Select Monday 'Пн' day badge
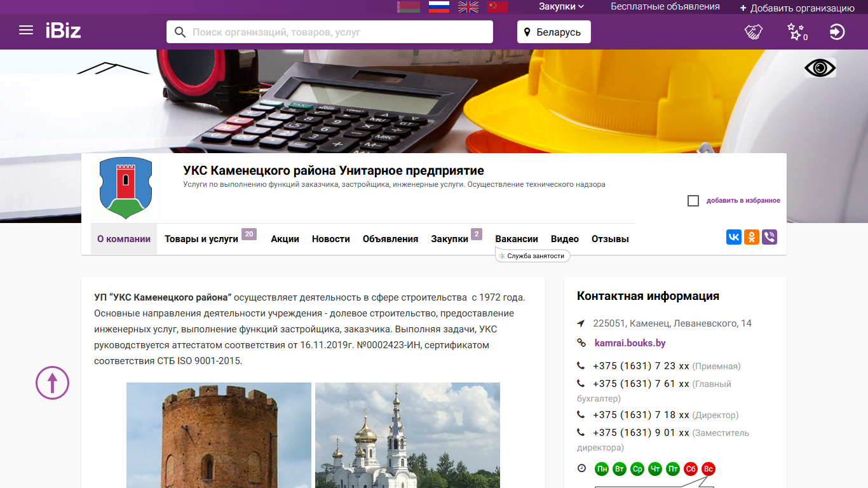868x488 pixels. (602, 470)
